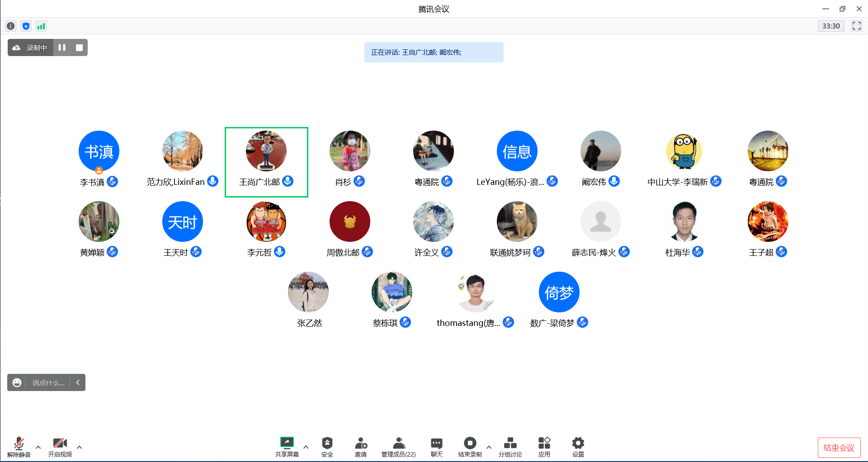
Task: Select 蔡栋琪's anime avatar
Action: (392, 292)
